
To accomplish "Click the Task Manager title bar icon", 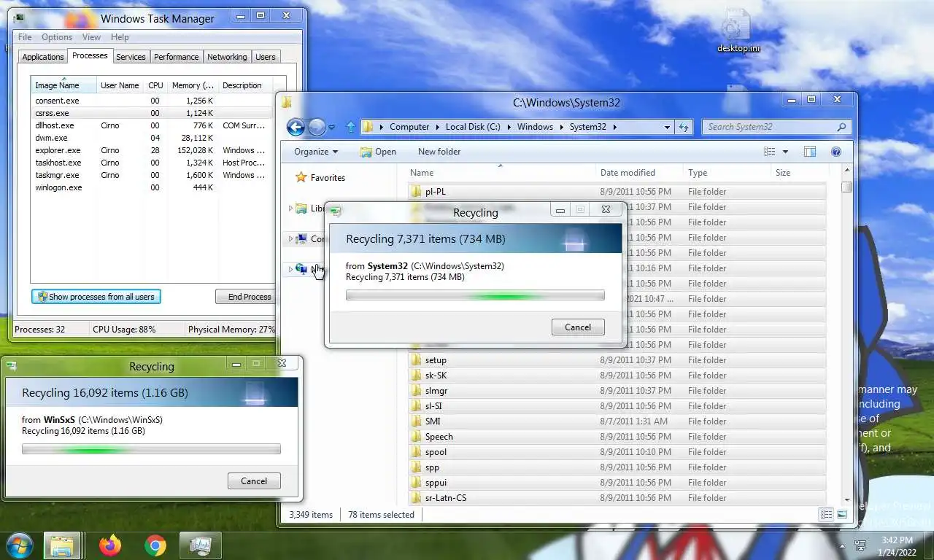I will (18, 17).
